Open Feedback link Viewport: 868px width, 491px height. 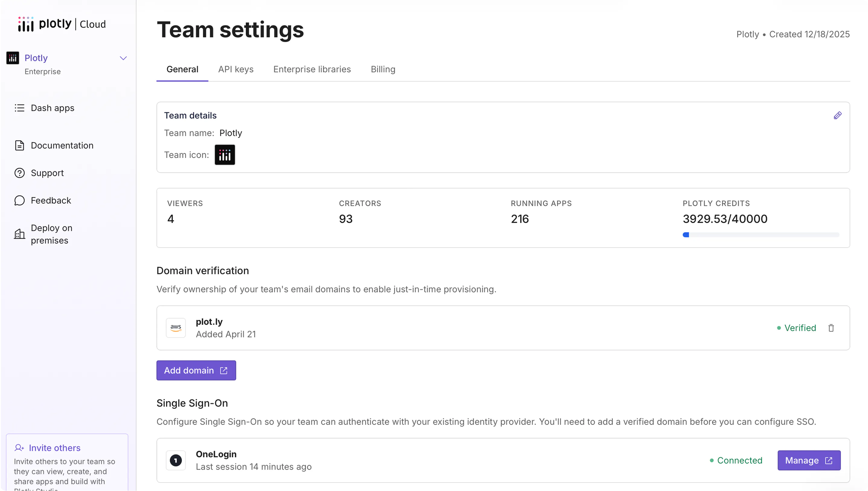[x=51, y=201]
